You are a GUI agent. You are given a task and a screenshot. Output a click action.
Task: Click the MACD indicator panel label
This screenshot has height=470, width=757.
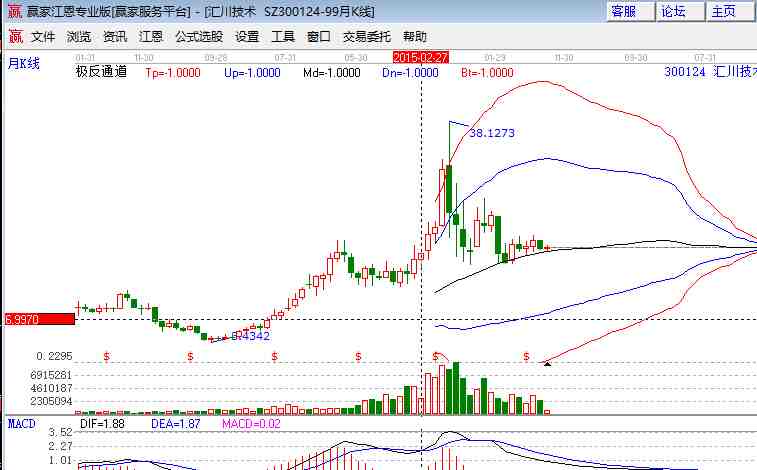pyautogui.click(x=22, y=424)
